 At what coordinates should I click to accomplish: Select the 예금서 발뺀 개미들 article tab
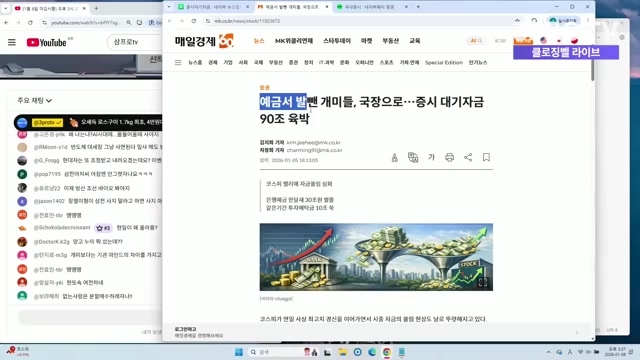tap(293, 7)
